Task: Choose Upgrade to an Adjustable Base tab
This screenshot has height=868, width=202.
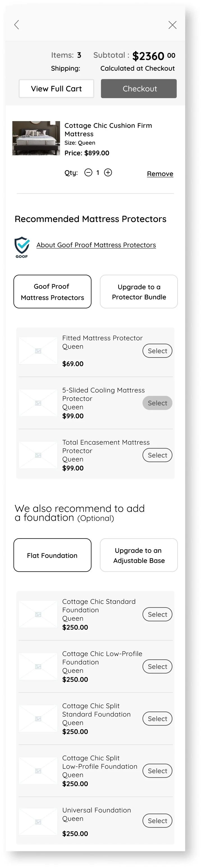Action: [x=139, y=555]
